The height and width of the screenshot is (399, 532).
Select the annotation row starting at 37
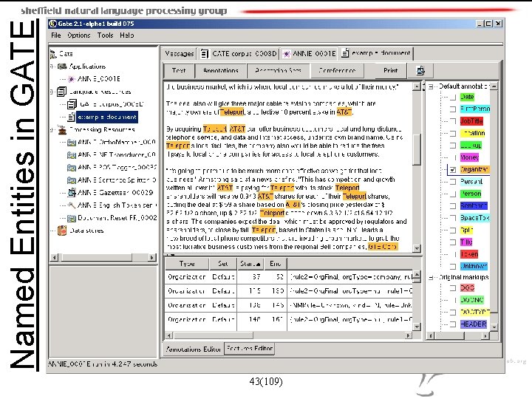pyautogui.click(x=288, y=277)
